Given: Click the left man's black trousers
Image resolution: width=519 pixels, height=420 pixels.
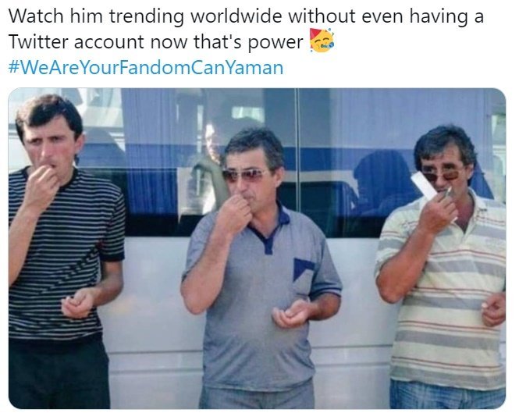Looking at the screenshot, I should [x=59, y=373].
